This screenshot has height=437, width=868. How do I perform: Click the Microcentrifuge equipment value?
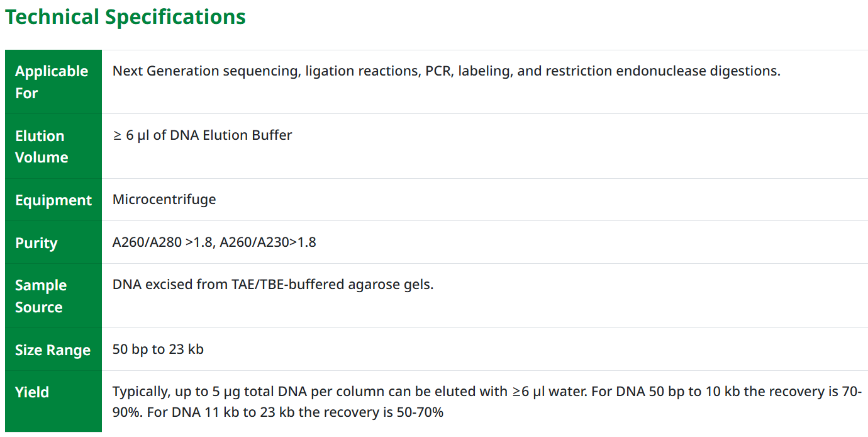164,200
